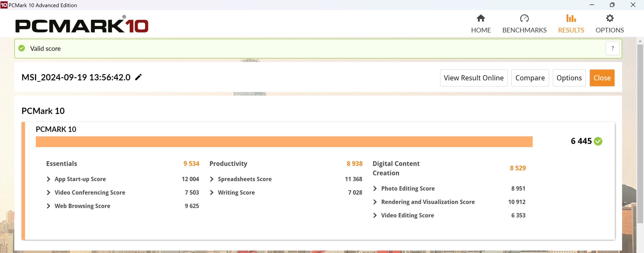
Task: Click the scrollbar up arrow
Action: click(x=640, y=41)
